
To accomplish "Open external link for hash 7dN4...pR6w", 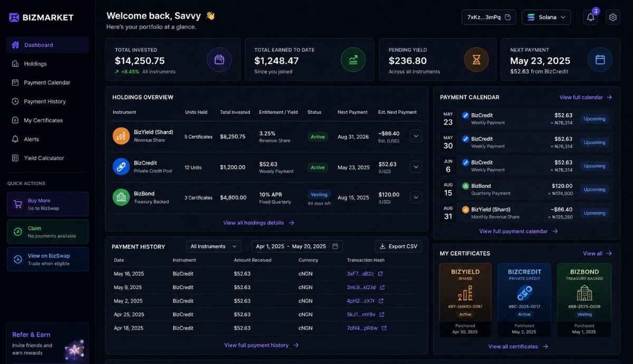I will [x=384, y=328].
